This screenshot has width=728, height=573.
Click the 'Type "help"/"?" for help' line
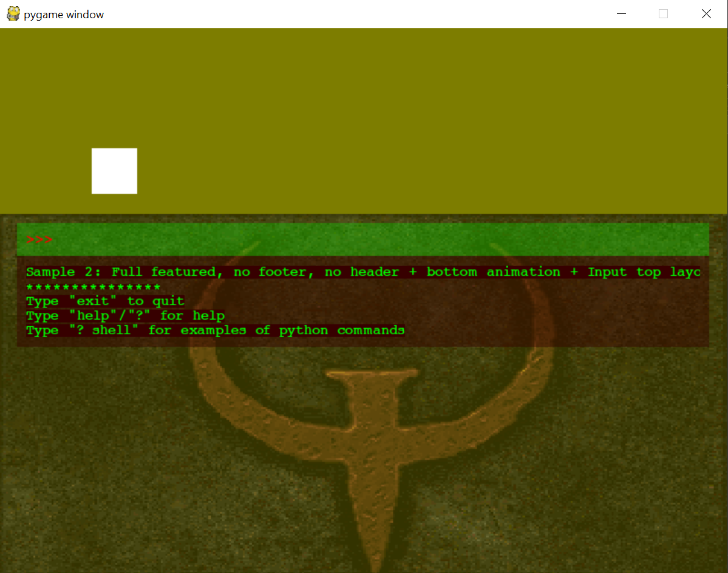click(x=125, y=315)
